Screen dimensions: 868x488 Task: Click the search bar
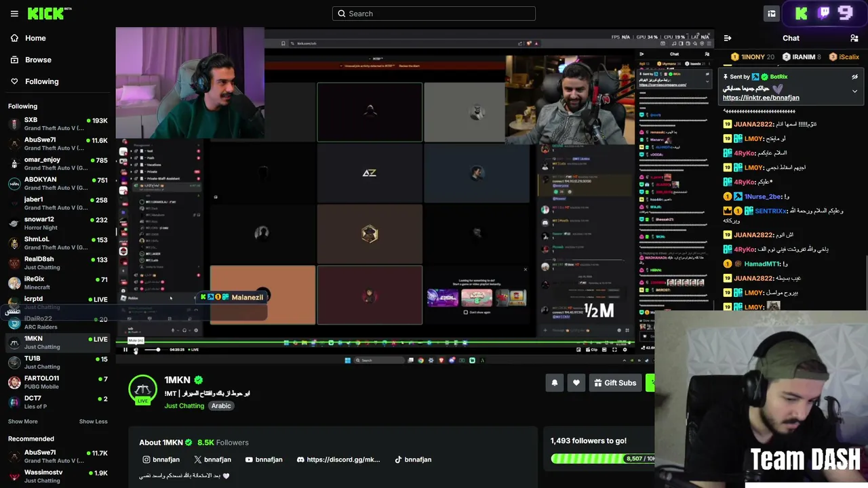pyautogui.click(x=434, y=14)
